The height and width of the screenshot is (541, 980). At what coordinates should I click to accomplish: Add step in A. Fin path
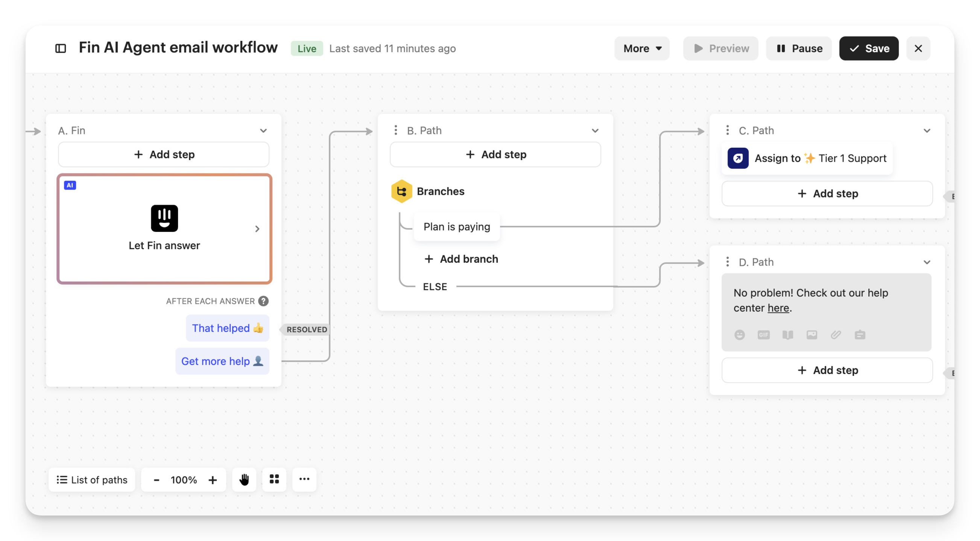pos(164,155)
